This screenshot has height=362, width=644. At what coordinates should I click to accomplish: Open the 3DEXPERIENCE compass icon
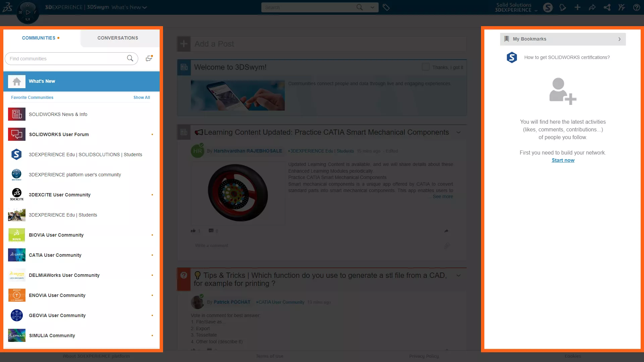click(28, 12)
